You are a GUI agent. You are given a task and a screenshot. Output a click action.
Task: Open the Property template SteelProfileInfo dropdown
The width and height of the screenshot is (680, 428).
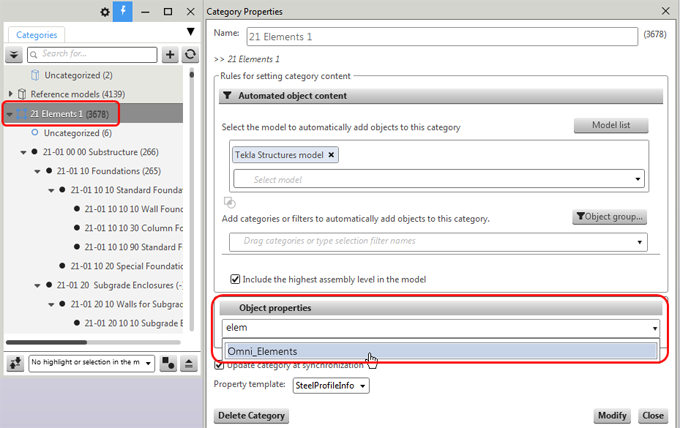[x=331, y=385]
